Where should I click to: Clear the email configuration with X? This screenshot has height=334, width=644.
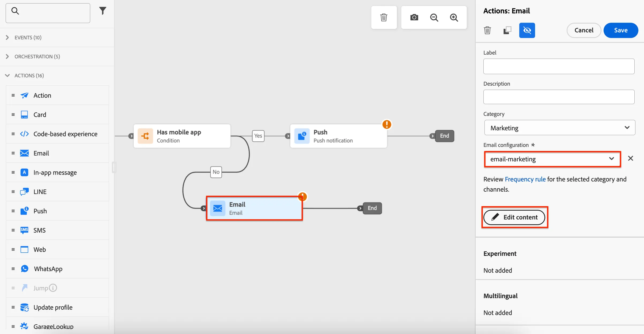(x=631, y=158)
